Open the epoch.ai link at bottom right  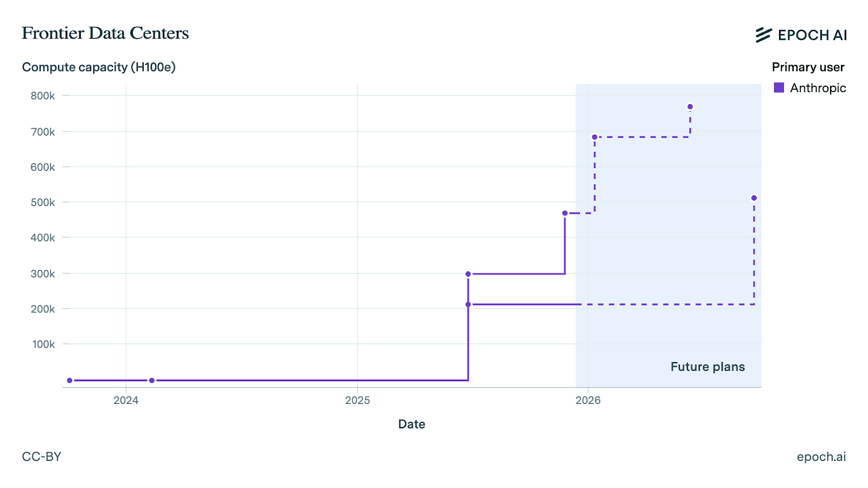tap(821, 457)
